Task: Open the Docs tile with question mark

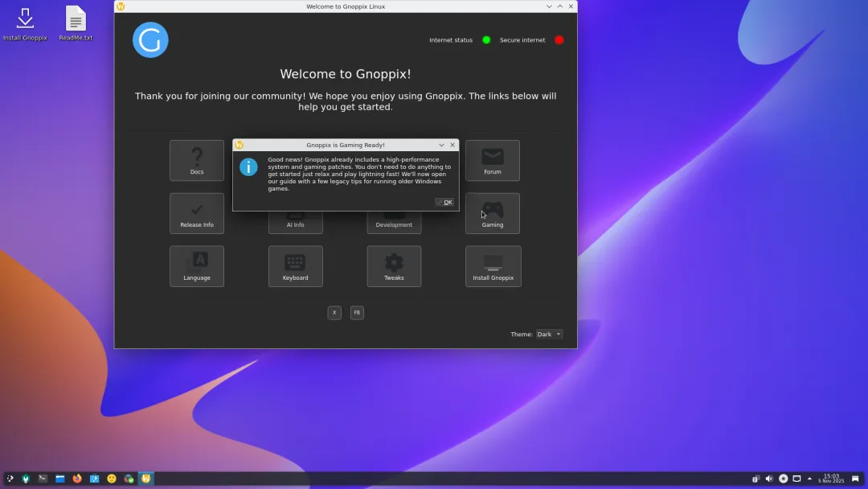Action: (197, 160)
